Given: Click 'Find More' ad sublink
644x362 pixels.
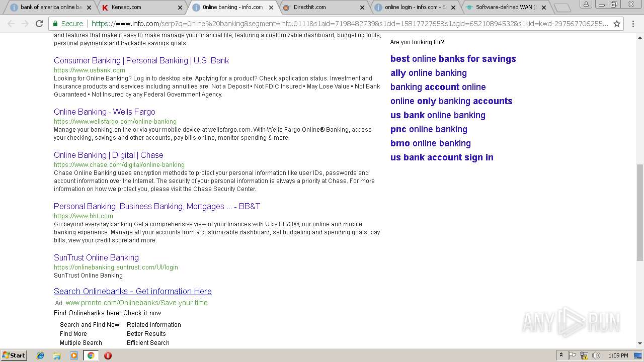Looking at the screenshot, I should tap(73, 334).
